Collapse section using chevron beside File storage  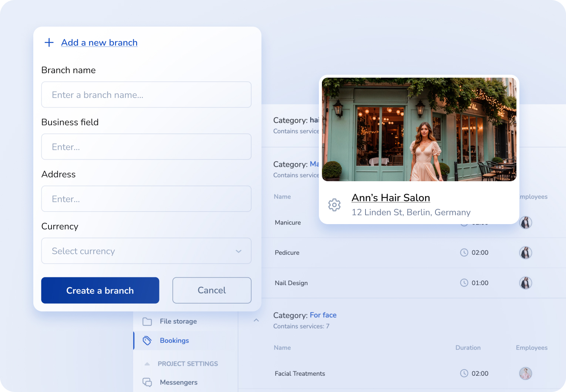tap(256, 320)
